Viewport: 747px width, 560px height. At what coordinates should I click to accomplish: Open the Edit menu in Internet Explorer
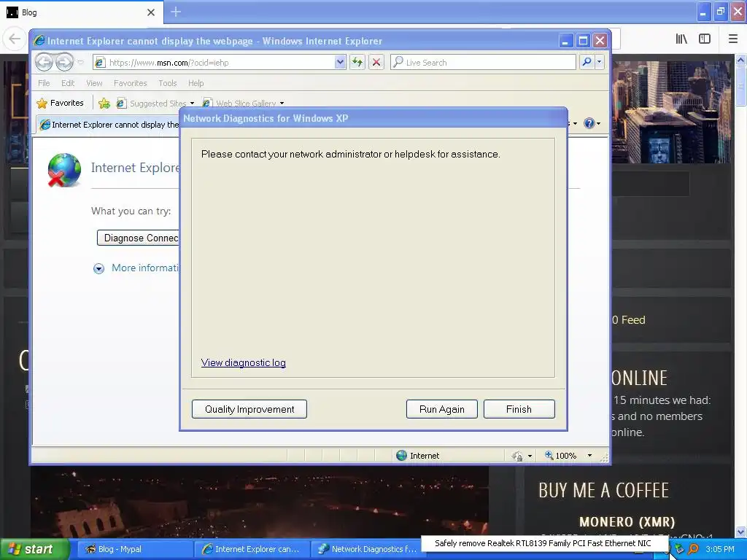pyautogui.click(x=68, y=83)
